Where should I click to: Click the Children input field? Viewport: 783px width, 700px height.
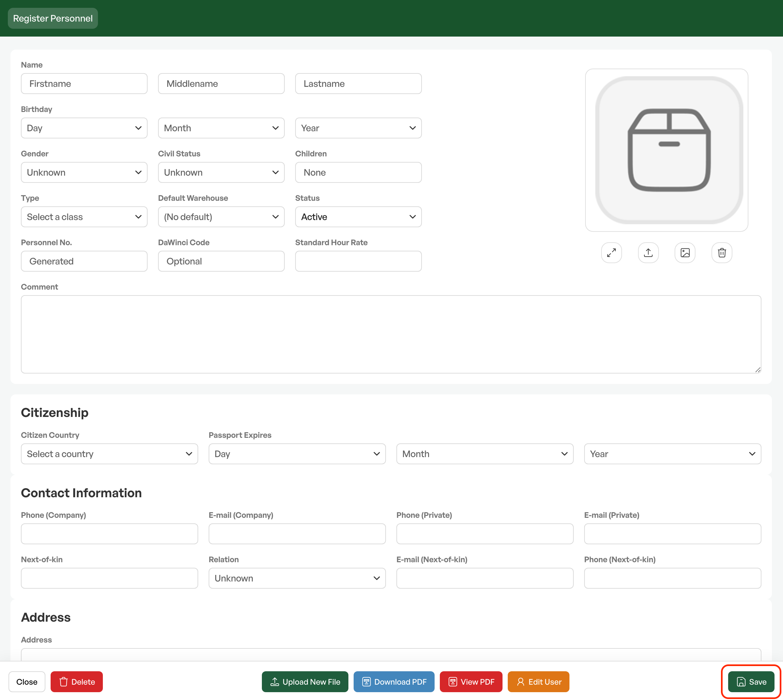point(359,172)
